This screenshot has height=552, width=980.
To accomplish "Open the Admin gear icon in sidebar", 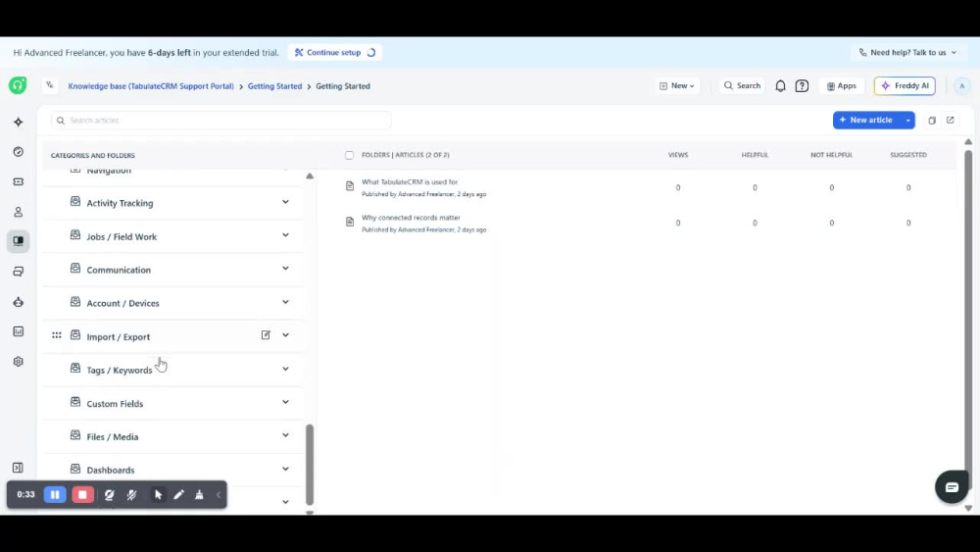I will [x=18, y=362].
